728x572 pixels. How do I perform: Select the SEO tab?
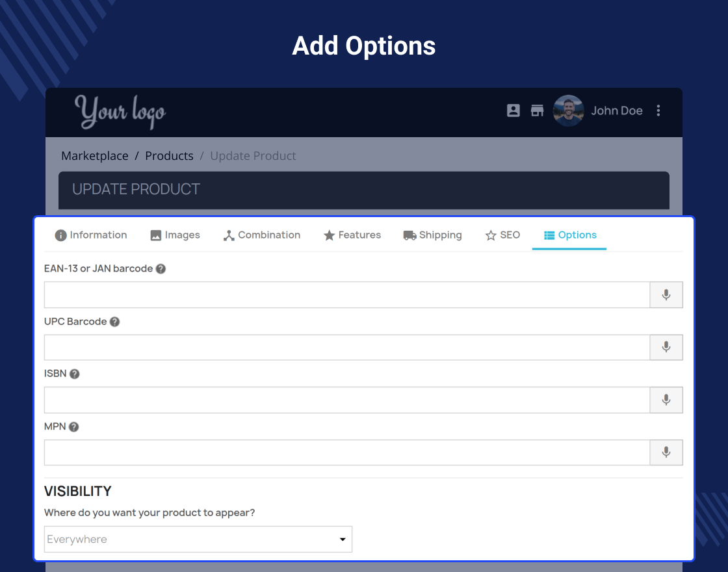click(x=503, y=235)
